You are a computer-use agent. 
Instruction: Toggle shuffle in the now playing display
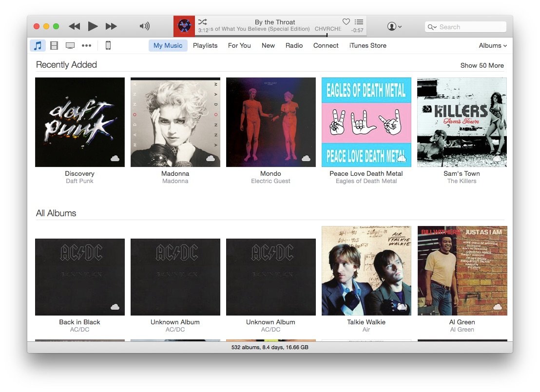click(x=203, y=22)
